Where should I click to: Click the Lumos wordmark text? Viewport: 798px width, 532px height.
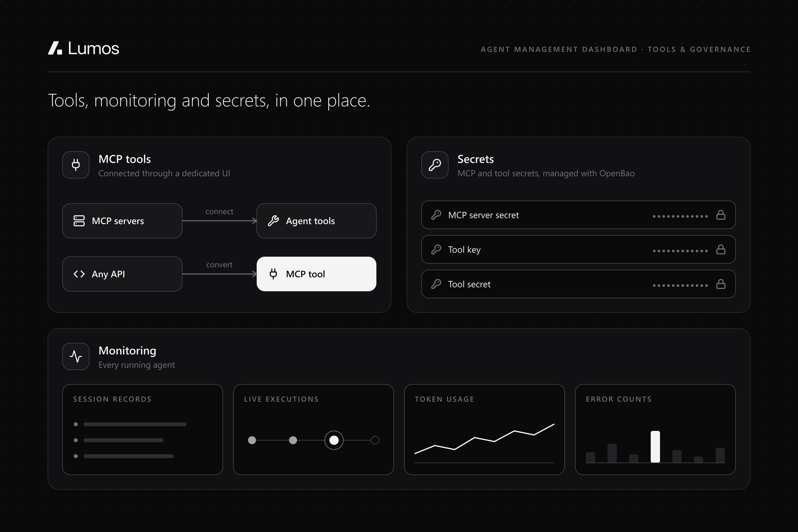point(93,48)
